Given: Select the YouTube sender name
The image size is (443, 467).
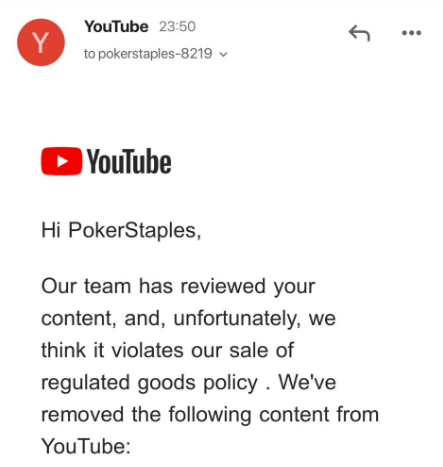Looking at the screenshot, I should tap(116, 27).
